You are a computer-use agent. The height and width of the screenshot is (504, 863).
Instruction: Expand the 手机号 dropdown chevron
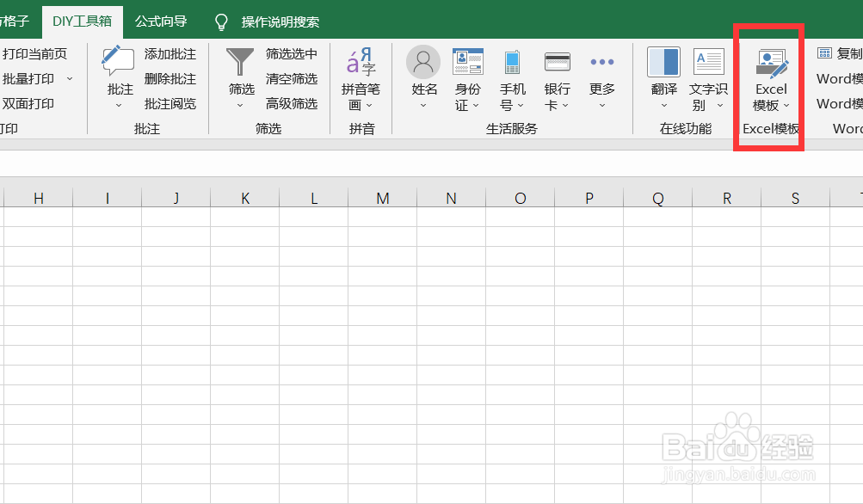click(x=521, y=105)
